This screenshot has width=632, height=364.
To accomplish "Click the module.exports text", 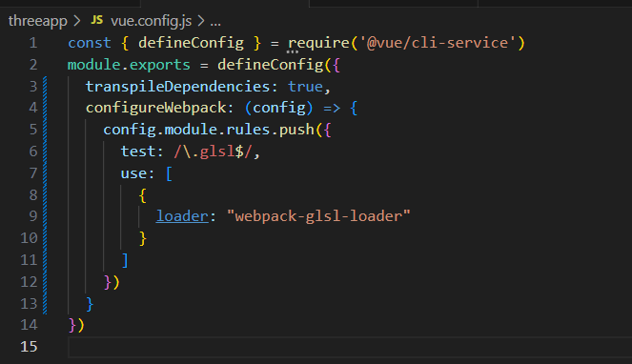I will point(129,65).
